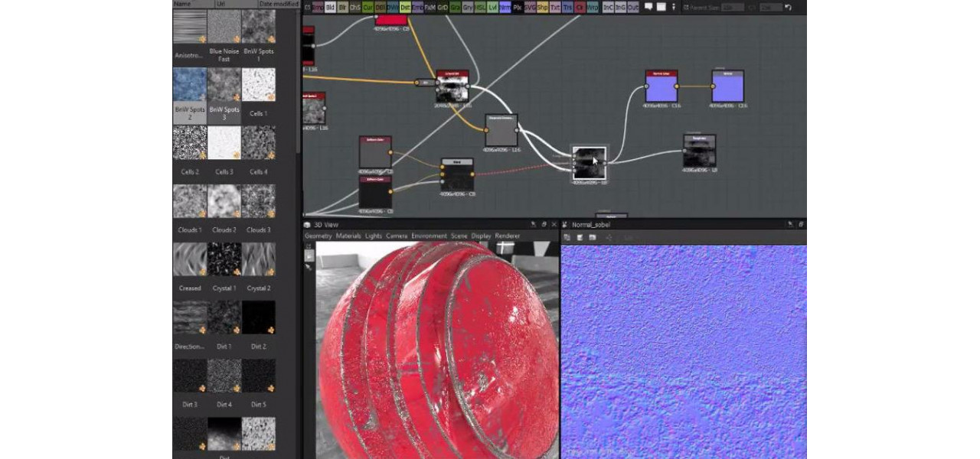The height and width of the screenshot is (459, 980).
Task: Add a Bld blend node from toolbar
Action: [x=330, y=7]
